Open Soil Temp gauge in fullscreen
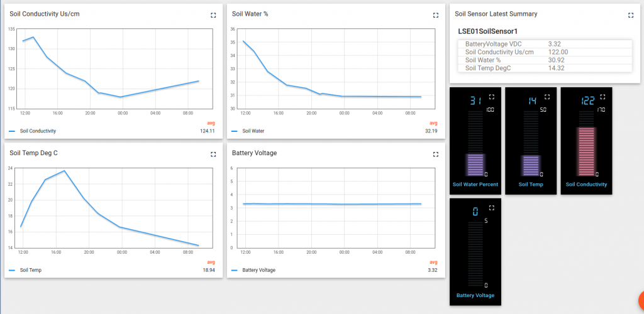The width and height of the screenshot is (644, 314). pos(547,97)
